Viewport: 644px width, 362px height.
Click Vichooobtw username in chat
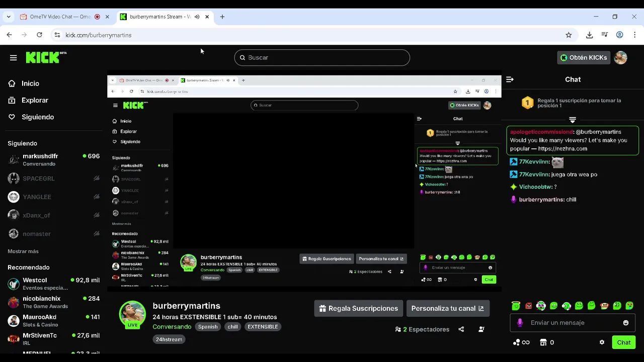(535, 187)
